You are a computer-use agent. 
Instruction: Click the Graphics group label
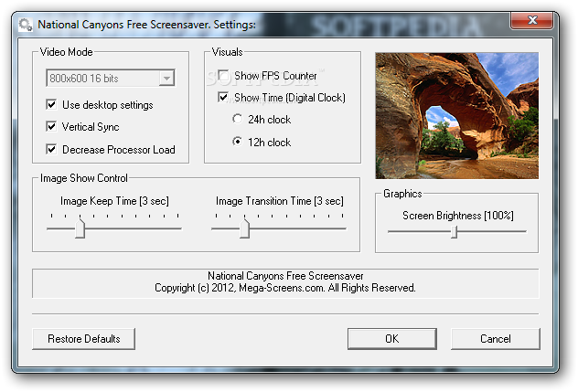pos(402,194)
